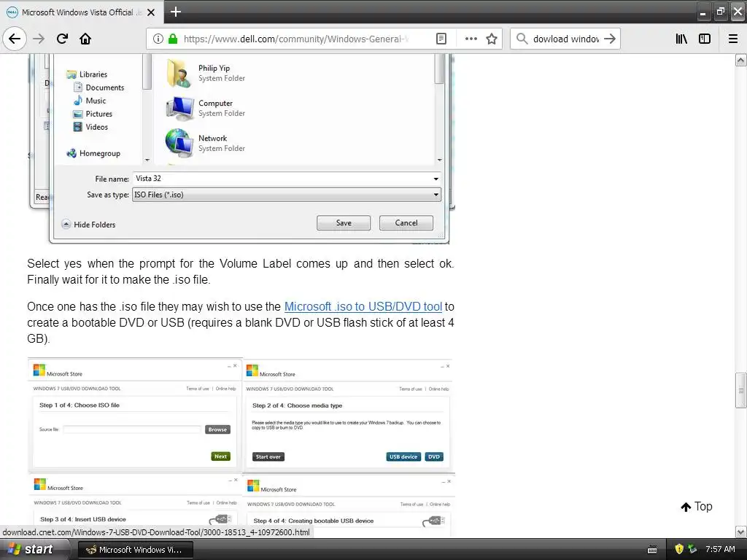Click the on-screen keyboard tray icon
Viewport: 747px width, 560px height.
tap(652, 550)
